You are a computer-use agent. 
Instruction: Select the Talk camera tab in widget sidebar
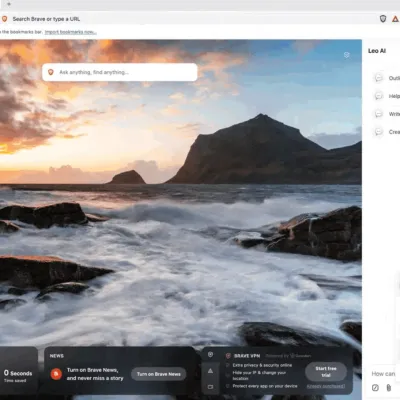(210, 387)
